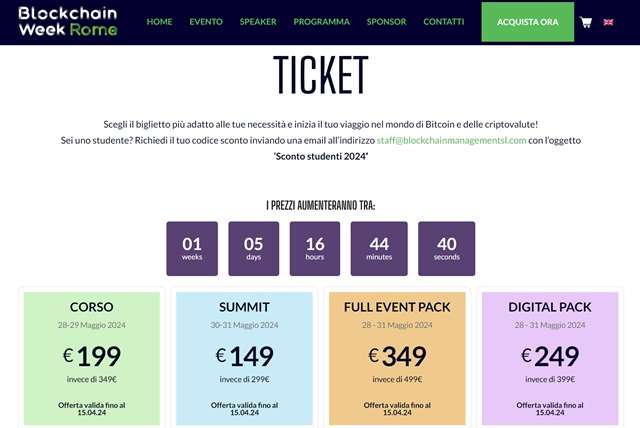
Task: Go to the HOME menu item
Action: click(159, 21)
